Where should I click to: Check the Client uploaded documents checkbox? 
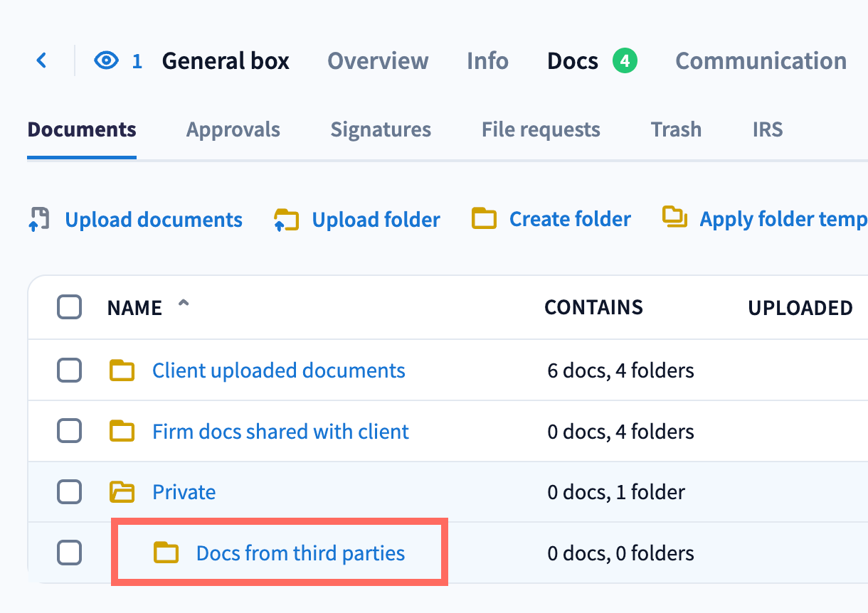point(69,371)
